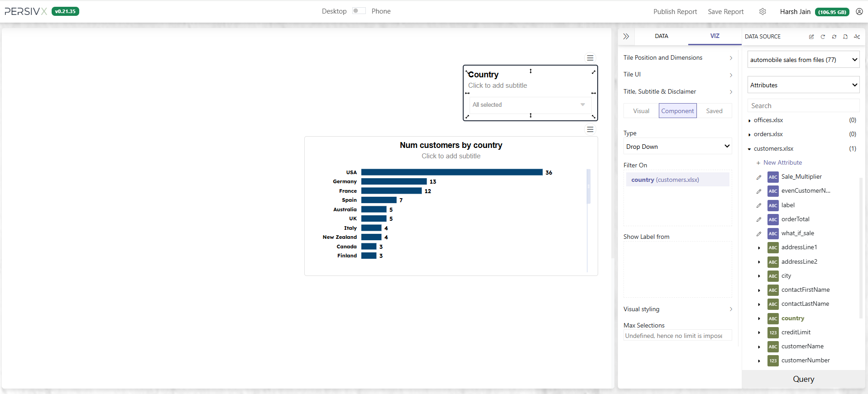Switch to the VIZ tab
Screen dimensions: 868x394
[715, 36]
